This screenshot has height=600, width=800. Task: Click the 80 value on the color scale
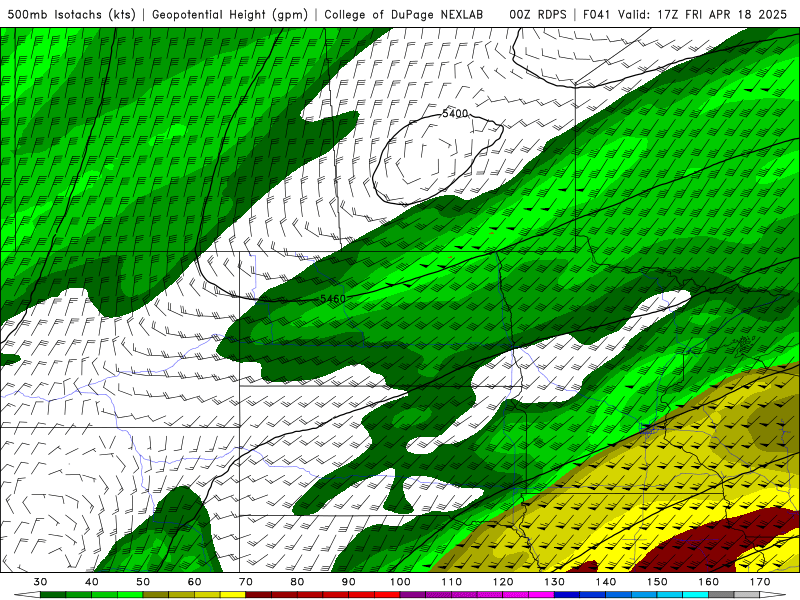(x=297, y=582)
